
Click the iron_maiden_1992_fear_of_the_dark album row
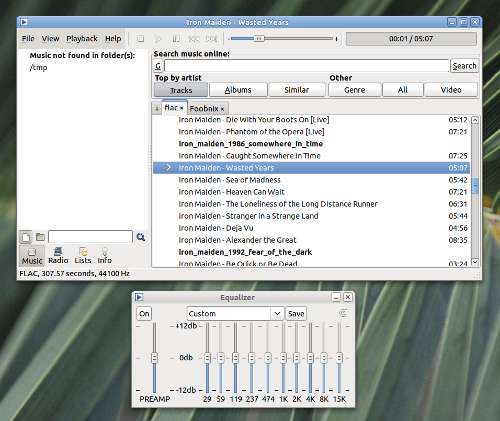(311, 252)
